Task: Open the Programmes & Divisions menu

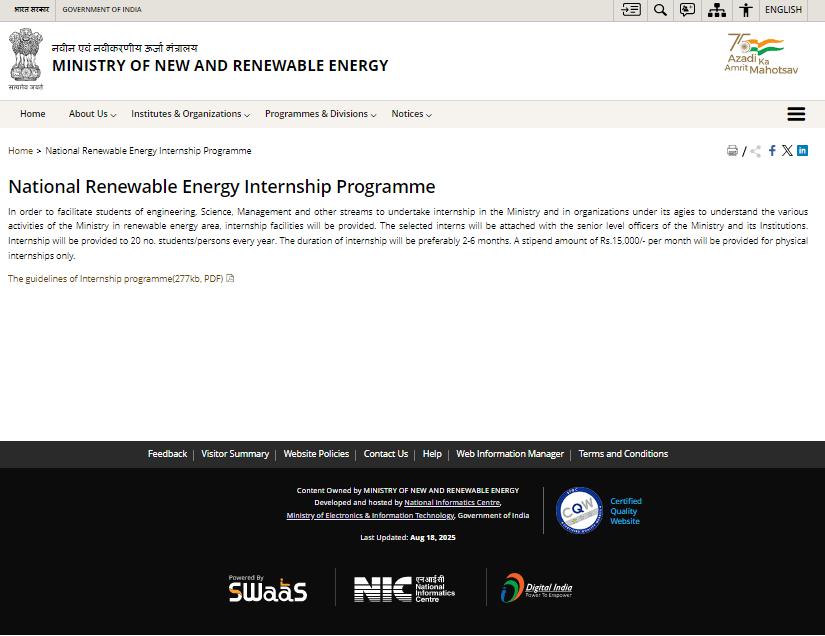Action: click(x=316, y=113)
